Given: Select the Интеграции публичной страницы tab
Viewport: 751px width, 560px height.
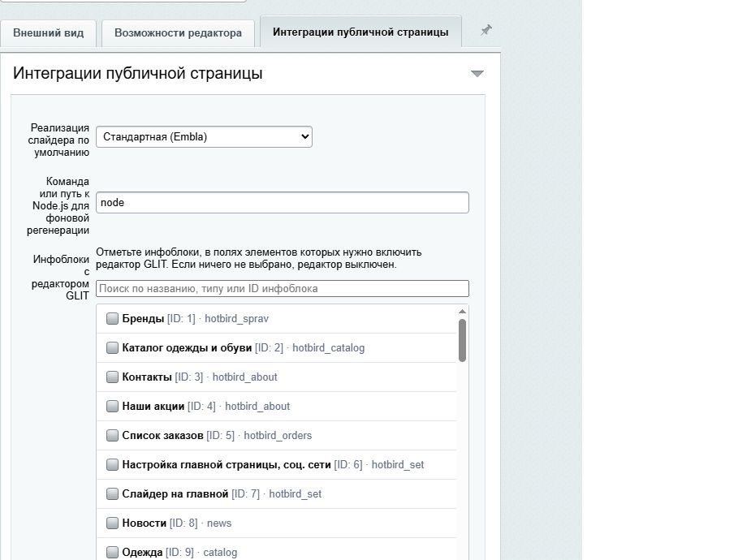Looking at the screenshot, I should click(x=360, y=32).
